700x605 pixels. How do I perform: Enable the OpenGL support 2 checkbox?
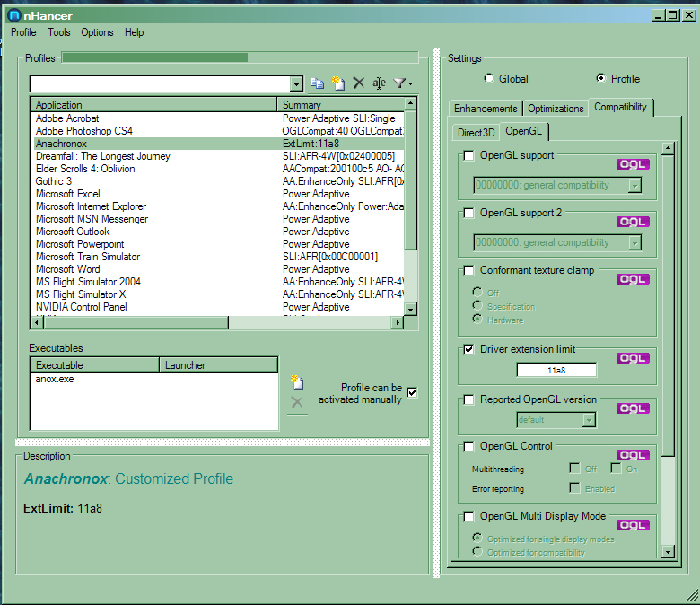(468, 213)
